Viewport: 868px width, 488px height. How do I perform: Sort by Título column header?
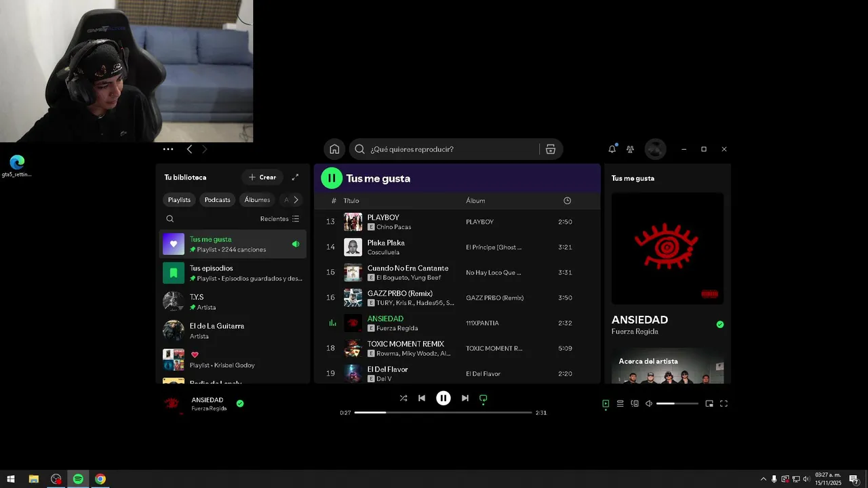pos(351,201)
